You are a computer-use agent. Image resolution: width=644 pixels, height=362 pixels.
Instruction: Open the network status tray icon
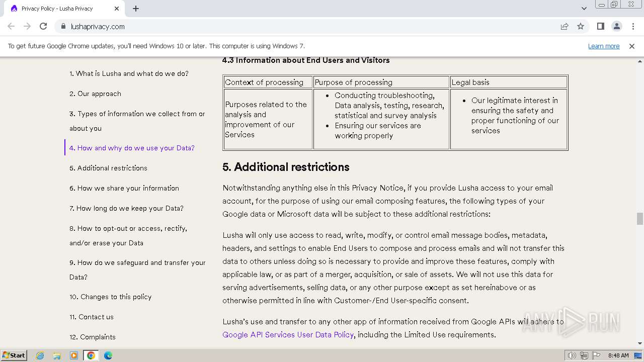[584, 355]
